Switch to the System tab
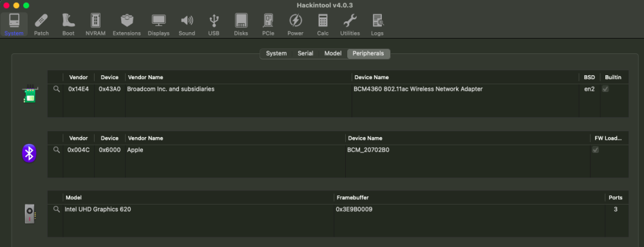This screenshot has height=247, width=644. tap(276, 54)
